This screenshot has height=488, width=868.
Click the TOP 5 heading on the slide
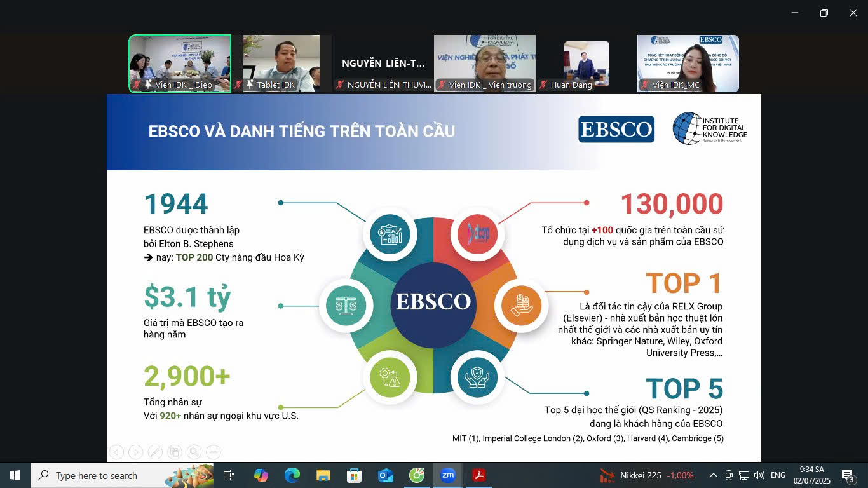coord(684,389)
